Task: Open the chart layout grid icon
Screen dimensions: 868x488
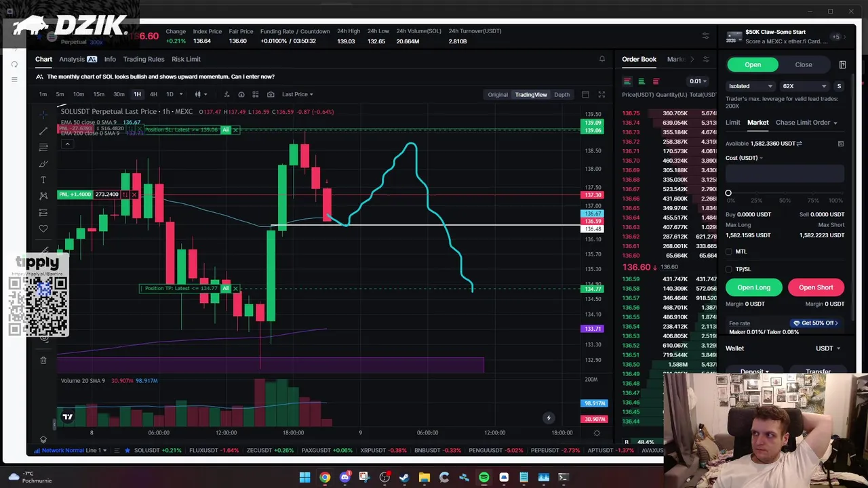Action: click(x=256, y=94)
